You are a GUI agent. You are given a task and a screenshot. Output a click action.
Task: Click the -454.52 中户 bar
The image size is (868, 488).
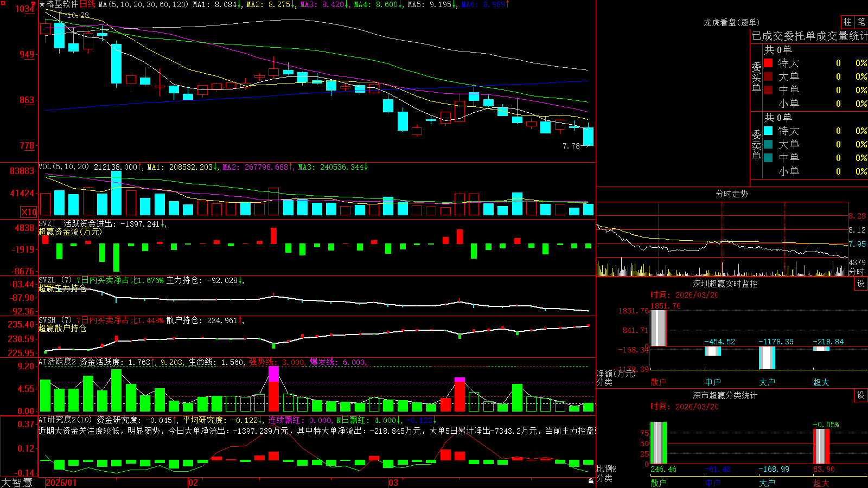pyautogui.click(x=713, y=351)
